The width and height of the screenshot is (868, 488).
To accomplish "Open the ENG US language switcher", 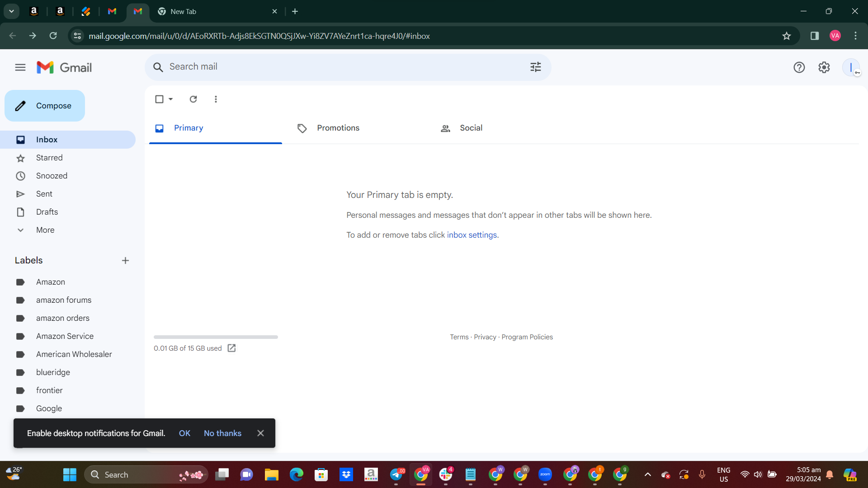I will tap(724, 474).
